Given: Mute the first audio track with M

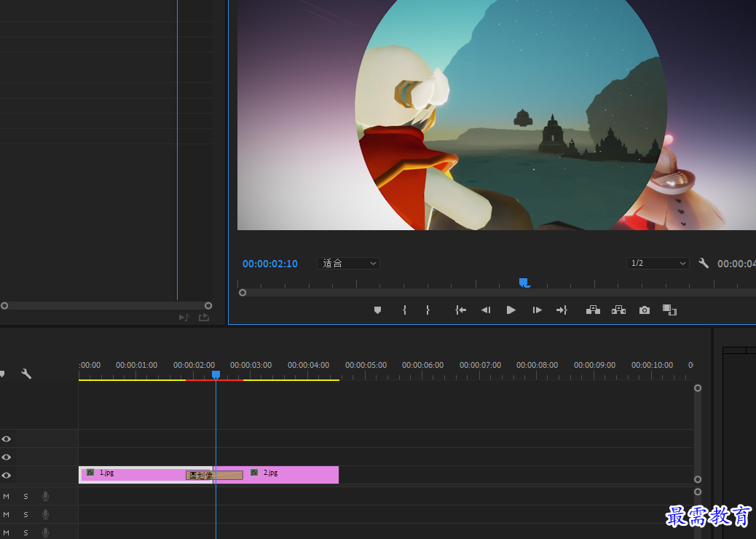Looking at the screenshot, I should [7, 496].
